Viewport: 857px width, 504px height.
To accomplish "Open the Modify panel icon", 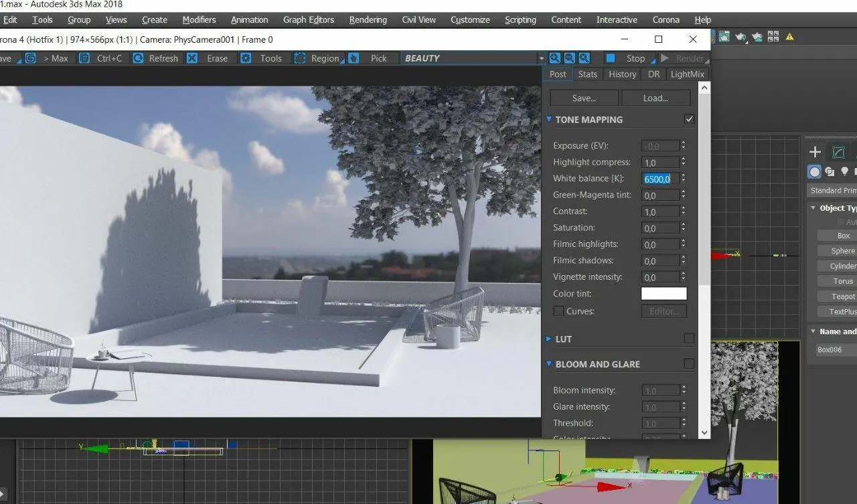I will coord(838,152).
